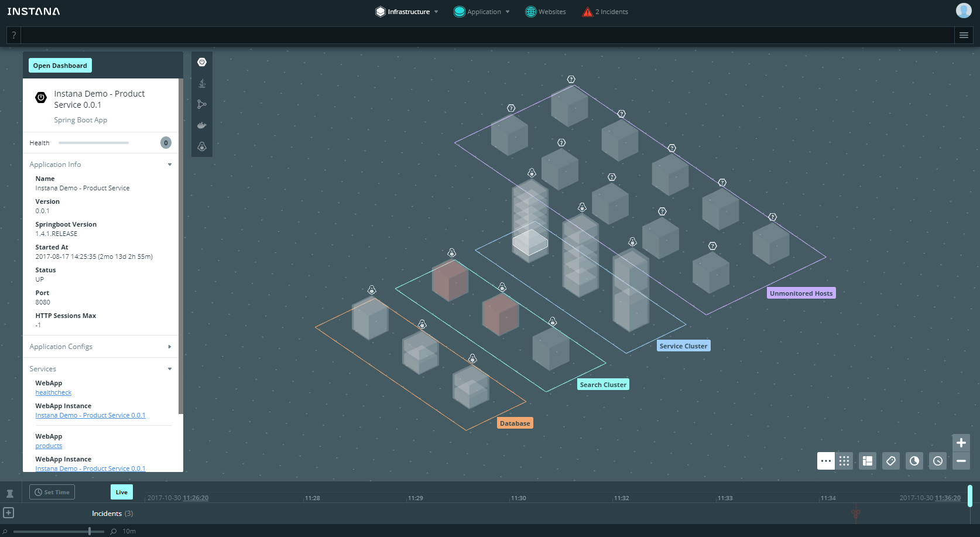Open the gauge dial icon
The width and height of the screenshot is (980, 537).
[x=938, y=461]
